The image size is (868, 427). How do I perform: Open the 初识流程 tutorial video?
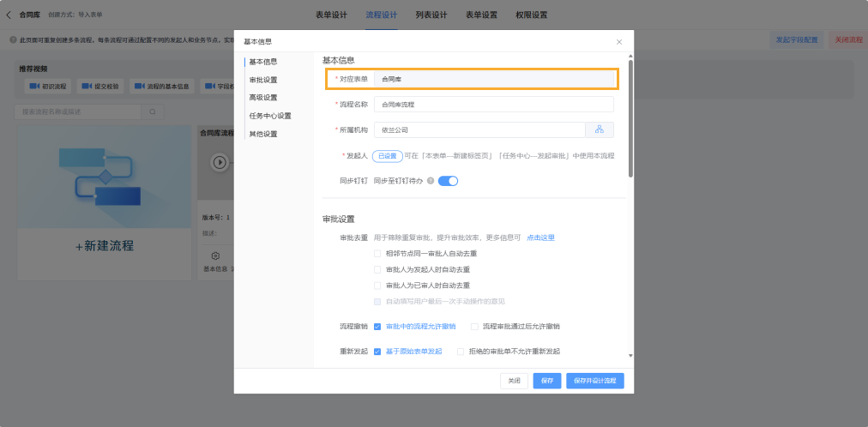48,87
